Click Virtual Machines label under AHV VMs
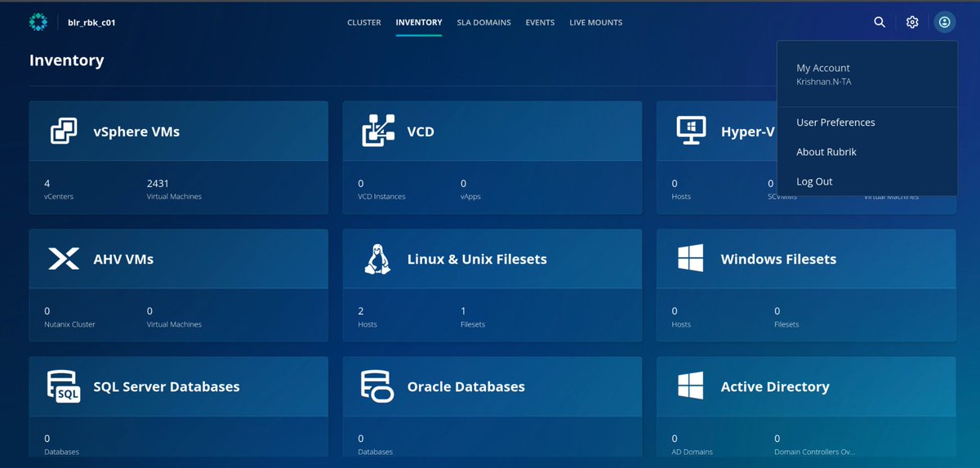 click(174, 324)
